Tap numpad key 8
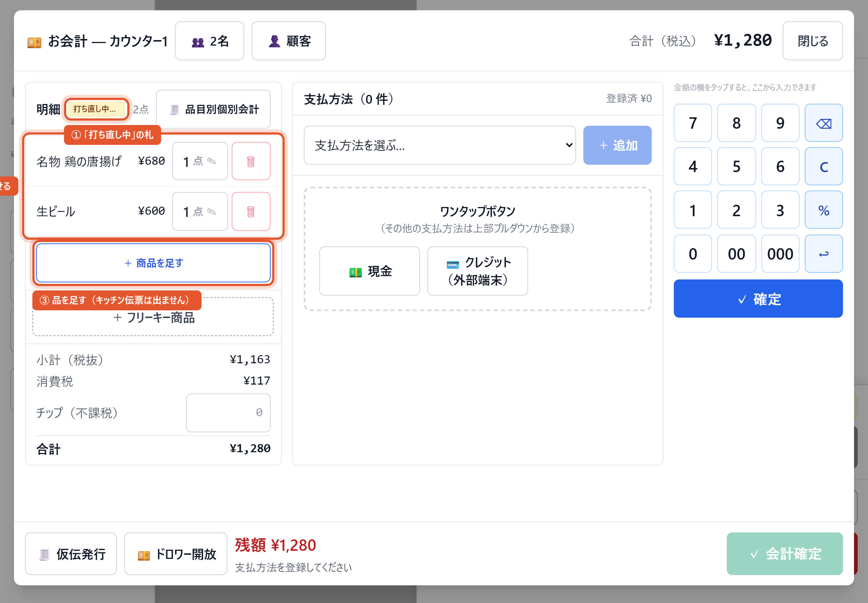This screenshot has height=603, width=868. [736, 123]
